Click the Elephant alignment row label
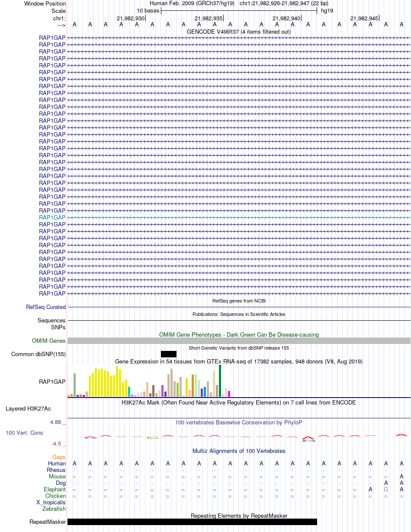 (x=55, y=489)
